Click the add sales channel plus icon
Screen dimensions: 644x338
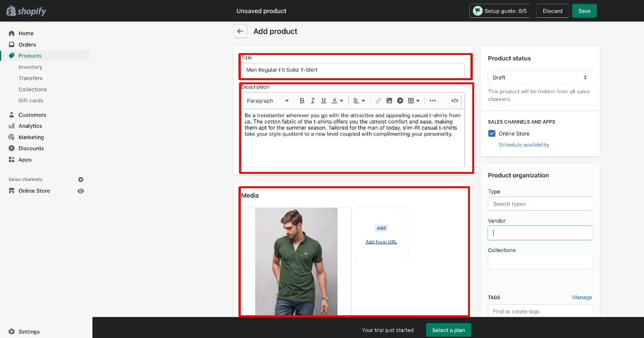[80, 179]
